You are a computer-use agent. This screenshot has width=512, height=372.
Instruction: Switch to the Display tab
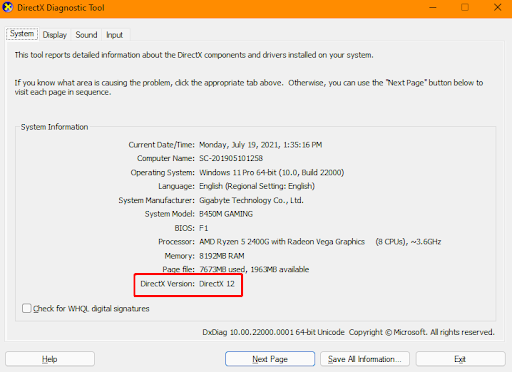pyautogui.click(x=55, y=35)
